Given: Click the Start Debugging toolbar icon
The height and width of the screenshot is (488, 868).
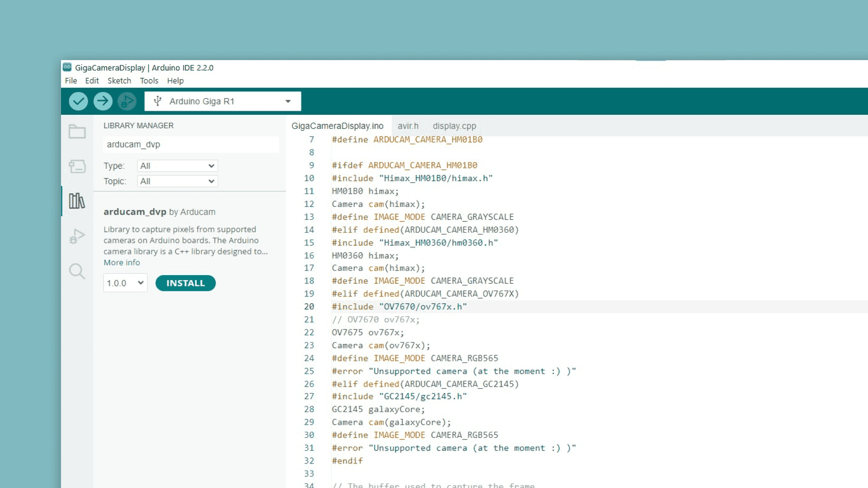Looking at the screenshot, I should tap(127, 101).
